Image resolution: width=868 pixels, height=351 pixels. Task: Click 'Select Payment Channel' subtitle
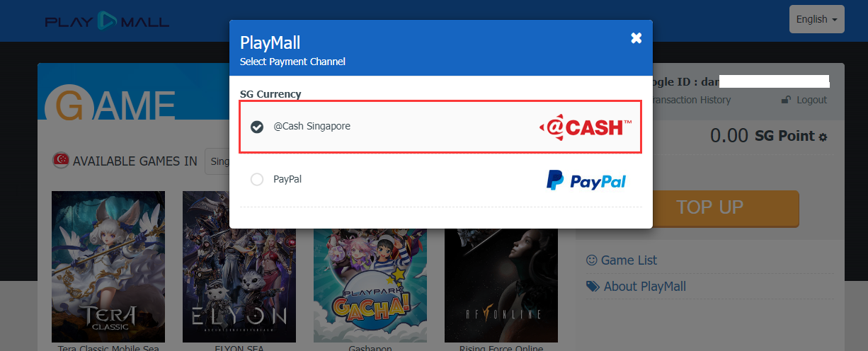click(292, 62)
